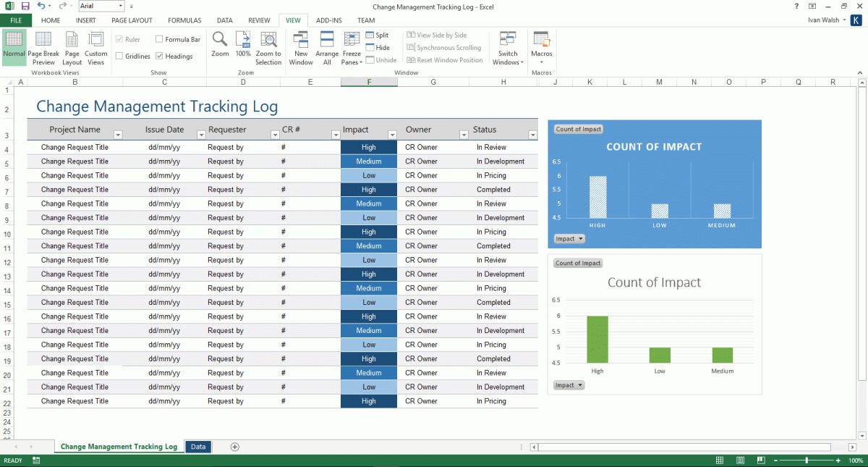The image size is (868, 467).
Task: Disable the Headings checkbox
Action: [159, 56]
